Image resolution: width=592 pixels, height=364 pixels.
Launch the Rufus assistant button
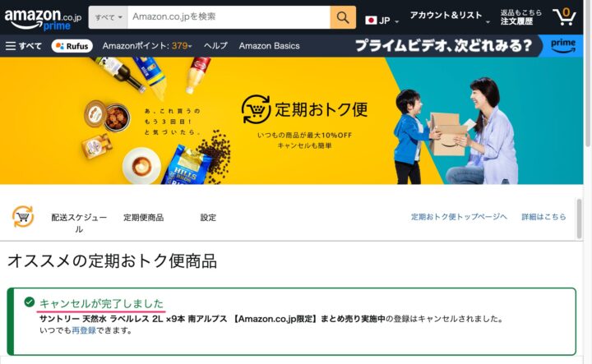[x=72, y=46]
